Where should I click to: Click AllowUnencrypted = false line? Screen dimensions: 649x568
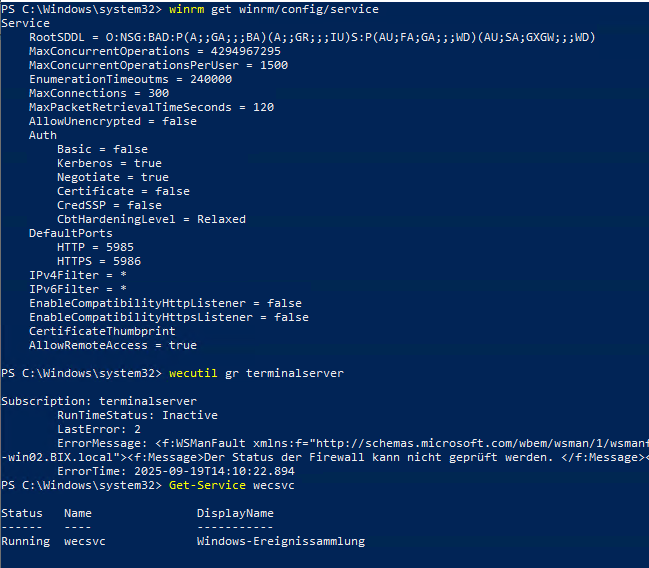coord(113,121)
